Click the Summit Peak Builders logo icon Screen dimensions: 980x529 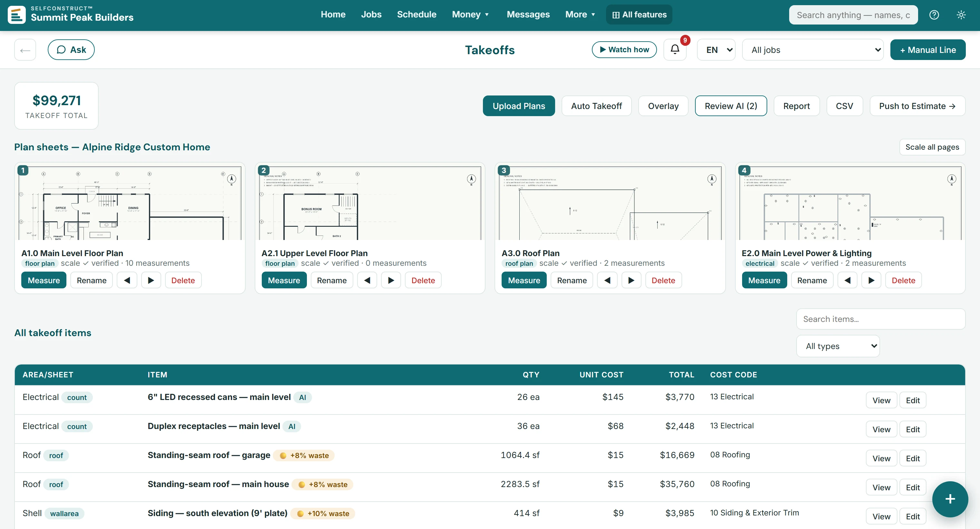17,15
